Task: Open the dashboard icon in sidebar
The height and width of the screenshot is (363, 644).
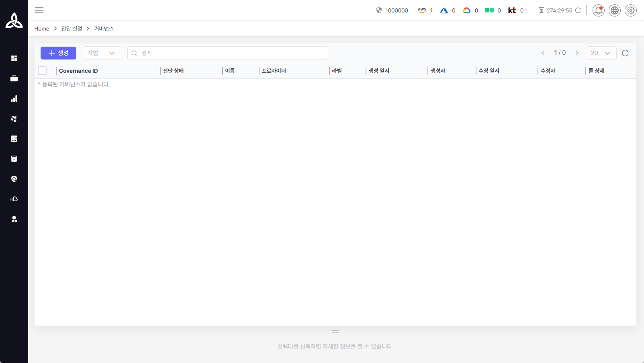Action: coord(14,58)
